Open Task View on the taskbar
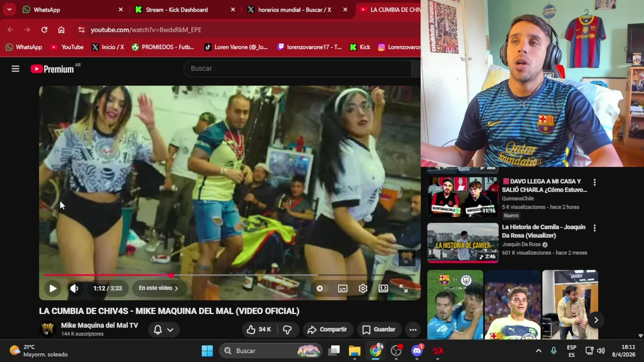This screenshot has height=362, width=644. tap(334, 350)
